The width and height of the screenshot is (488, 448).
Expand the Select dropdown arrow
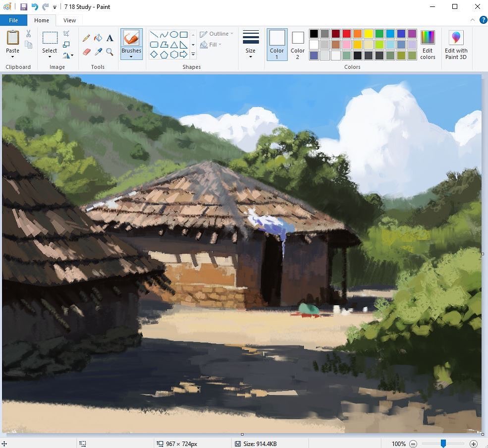click(x=50, y=57)
